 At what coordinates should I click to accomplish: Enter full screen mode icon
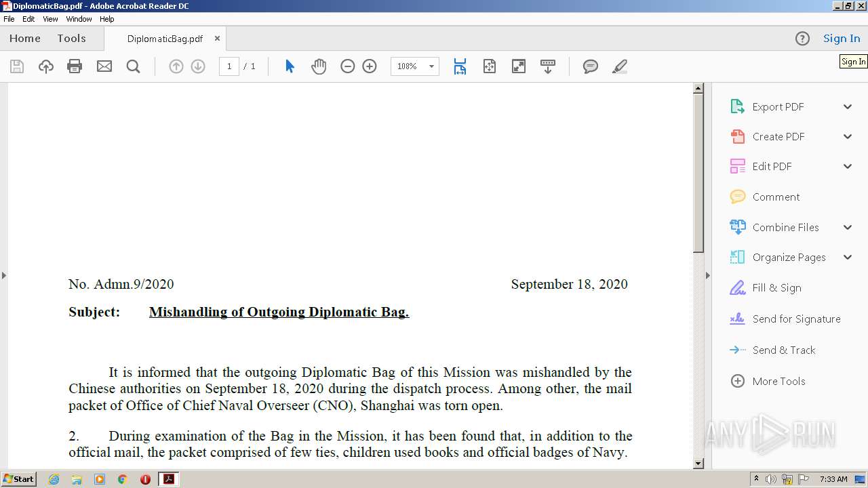click(x=519, y=66)
